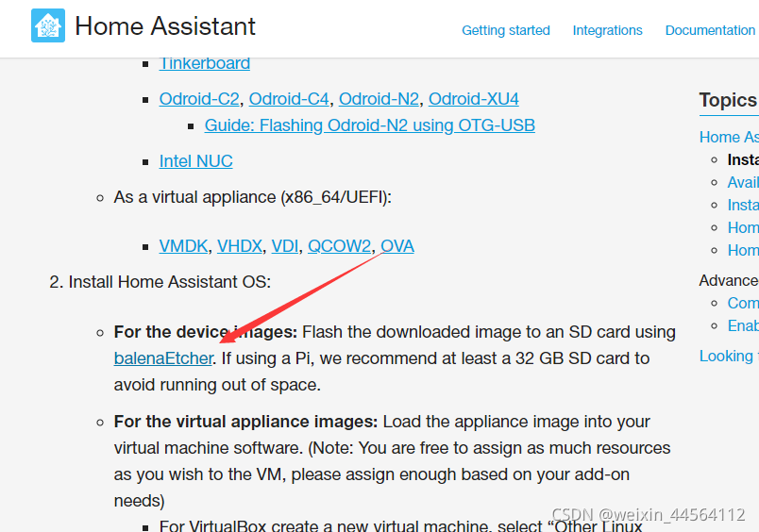Screen dimensions: 759x532
Task: Download the OVA virtual appliance
Action: tap(397, 246)
